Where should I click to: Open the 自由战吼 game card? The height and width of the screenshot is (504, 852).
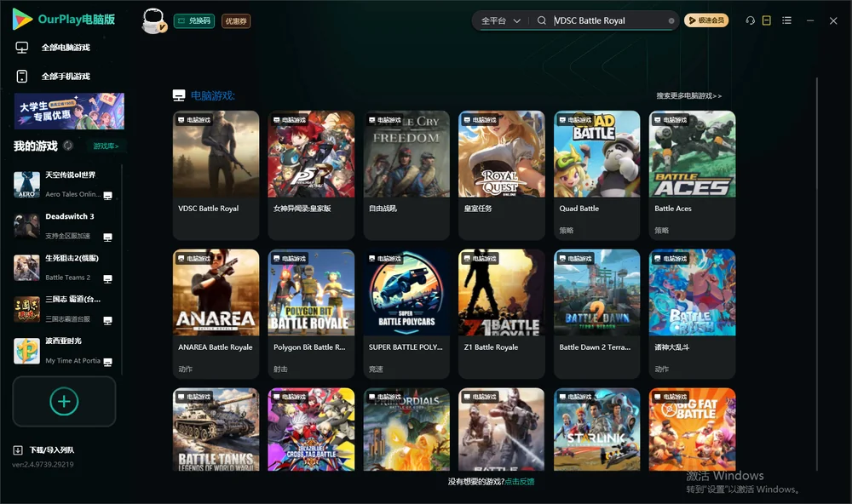coord(406,175)
